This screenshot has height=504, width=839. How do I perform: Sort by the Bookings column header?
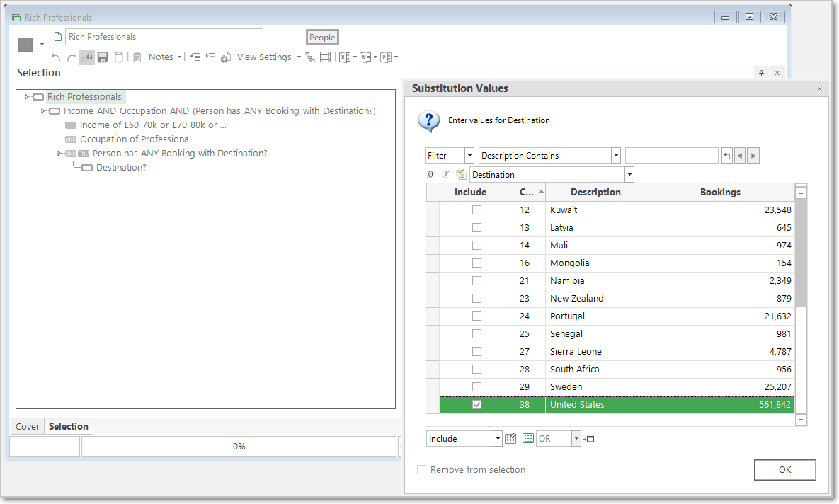(720, 192)
